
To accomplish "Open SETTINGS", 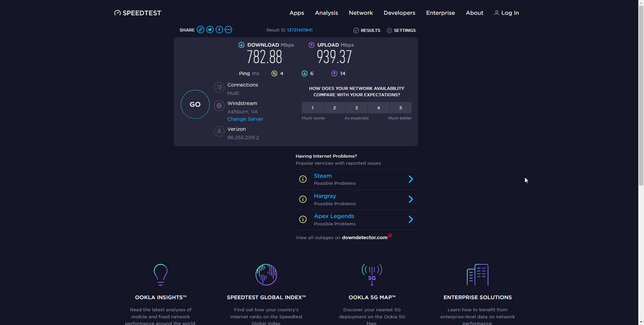I will coord(405,31).
